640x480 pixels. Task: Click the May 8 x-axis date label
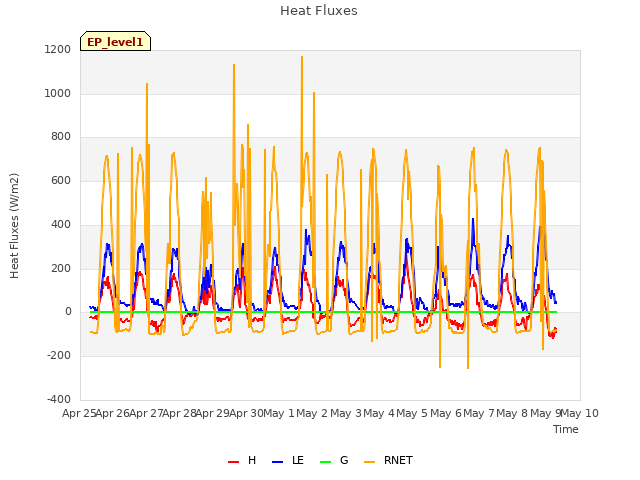coord(513,413)
